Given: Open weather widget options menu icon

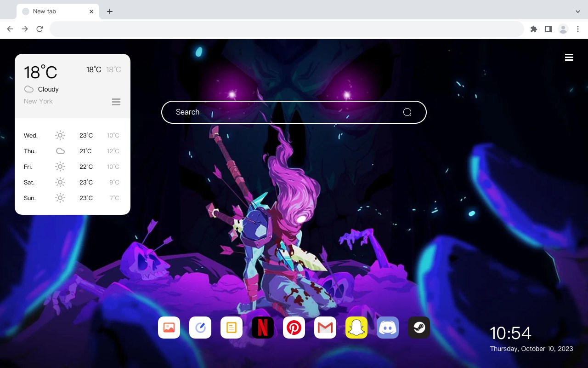Looking at the screenshot, I should tap(116, 102).
